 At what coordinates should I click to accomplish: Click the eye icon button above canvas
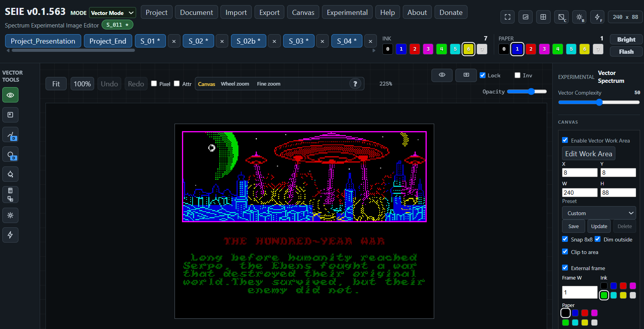442,75
